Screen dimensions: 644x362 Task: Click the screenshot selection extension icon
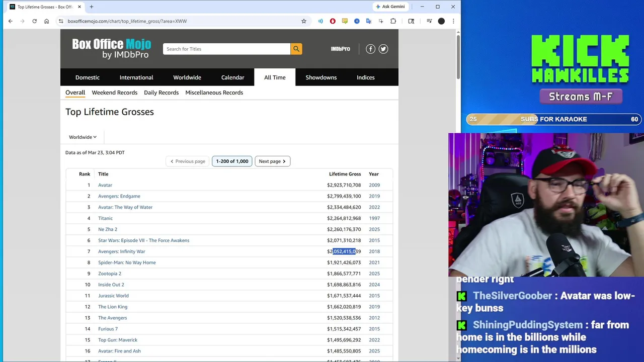[381, 21]
